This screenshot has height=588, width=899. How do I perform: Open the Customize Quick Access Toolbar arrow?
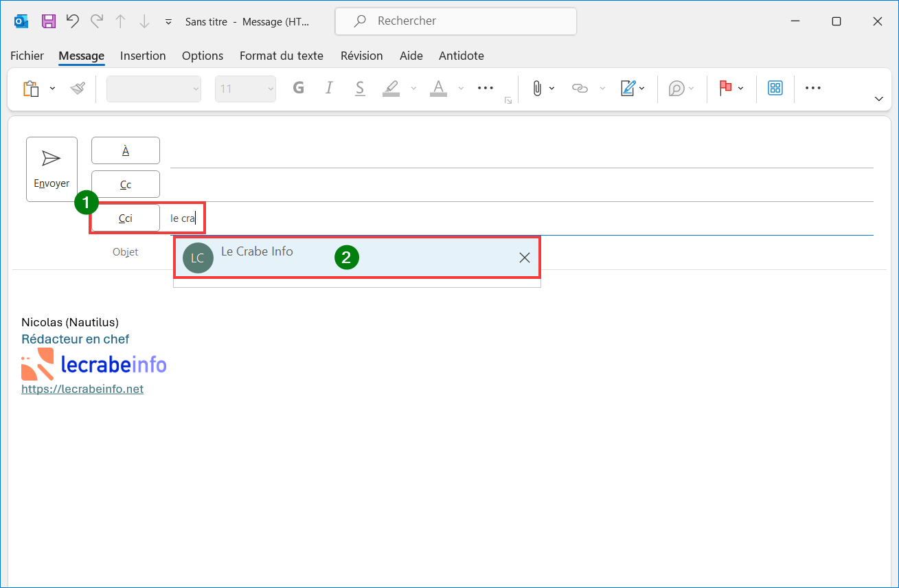[168, 22]
